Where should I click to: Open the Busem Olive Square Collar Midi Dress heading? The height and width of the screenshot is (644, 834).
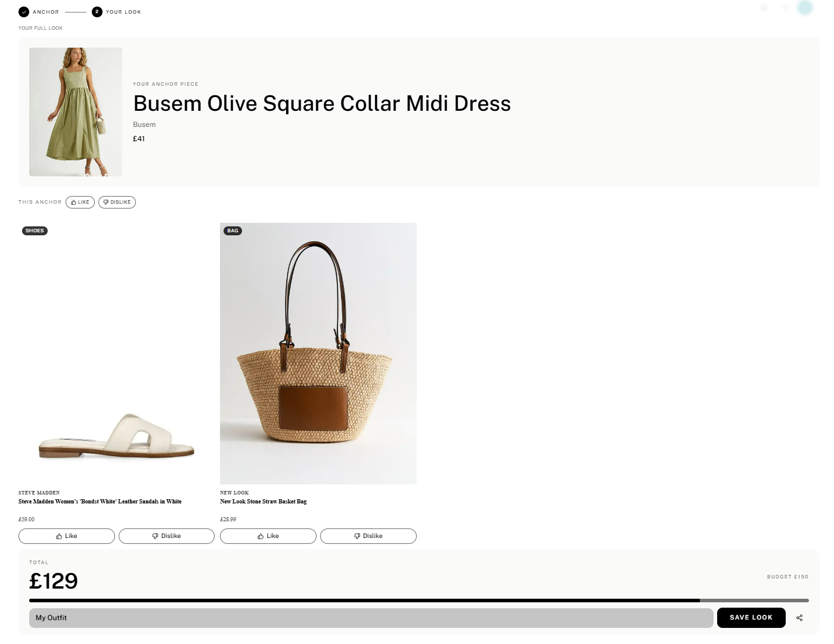click(x=322, y=104)
